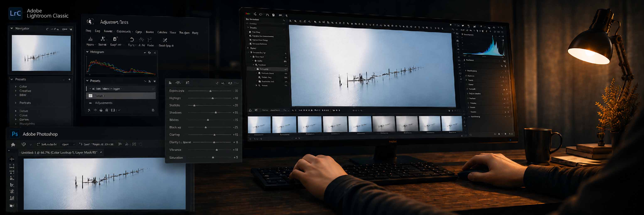Click the first icon atop the sliders panel
Image resolution: width=644 pixels, height=215 pixels.
[170, 83]
